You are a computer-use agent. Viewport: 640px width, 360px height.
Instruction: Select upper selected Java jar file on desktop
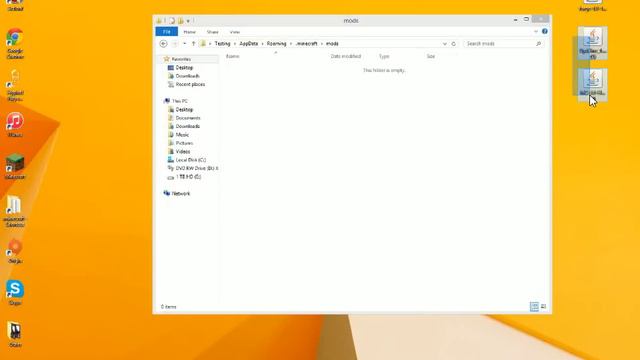point(593,43)
